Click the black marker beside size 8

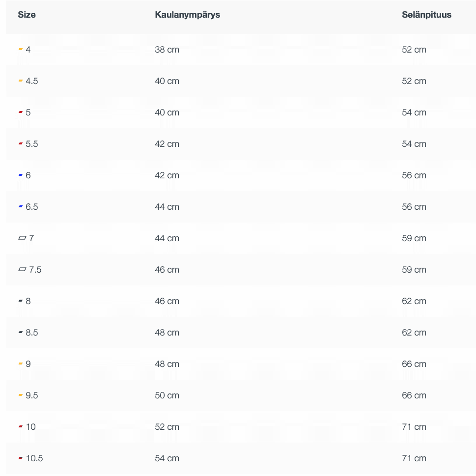point(21,301)
